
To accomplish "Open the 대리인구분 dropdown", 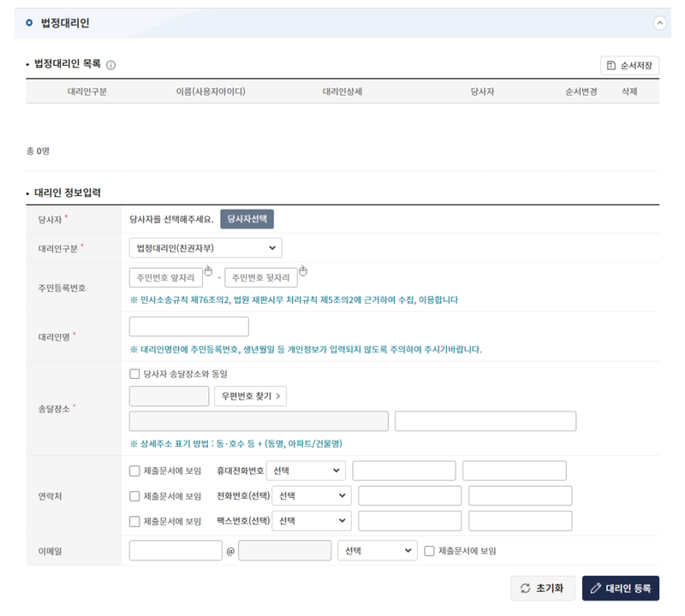I will [x=205, y=248].
